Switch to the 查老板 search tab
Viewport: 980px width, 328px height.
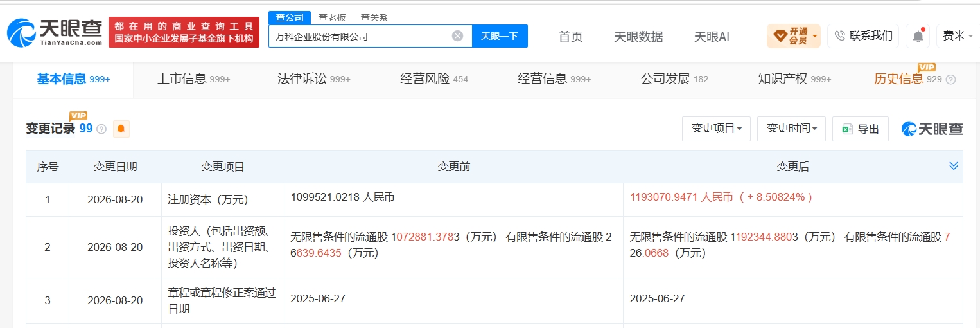332,17
